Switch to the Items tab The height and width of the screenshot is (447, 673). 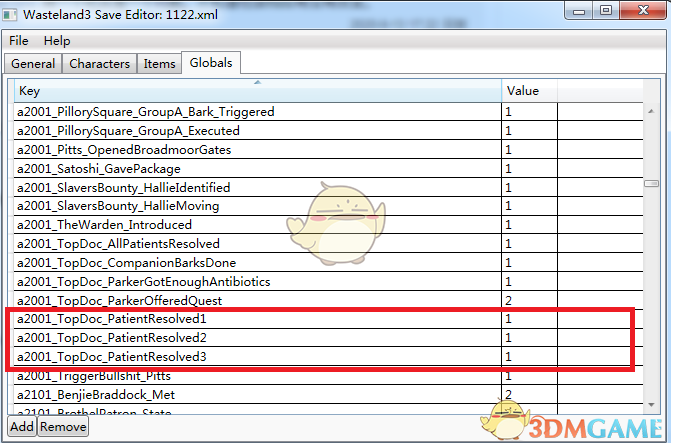(159, 64)
